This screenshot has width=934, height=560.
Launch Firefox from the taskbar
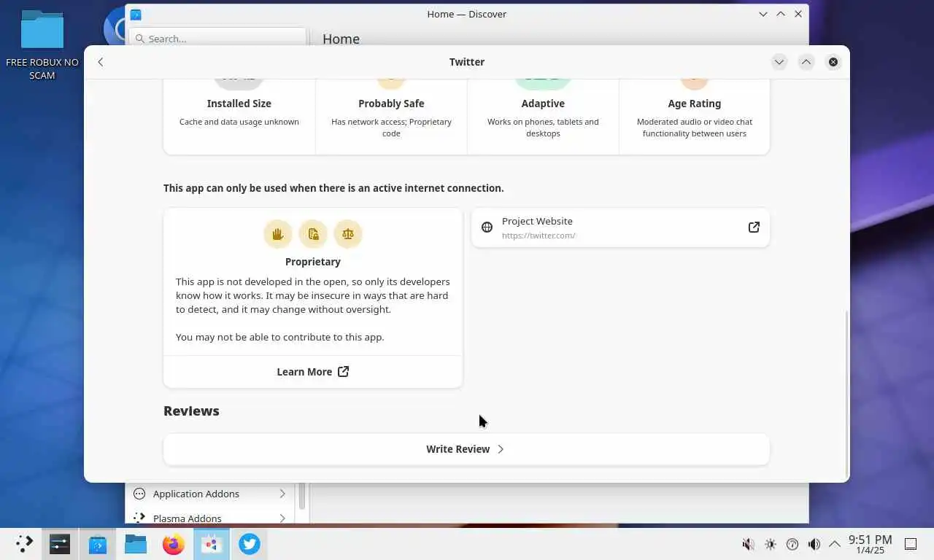174,544
